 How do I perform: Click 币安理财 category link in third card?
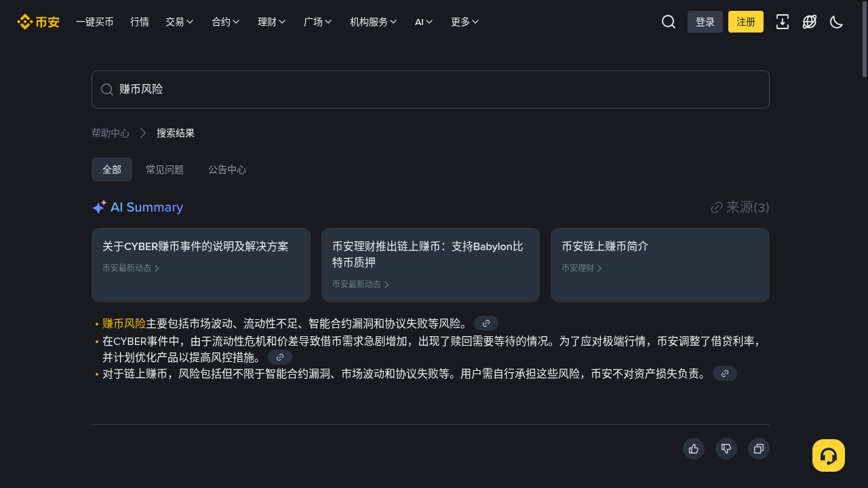click(x=582, y=268)
